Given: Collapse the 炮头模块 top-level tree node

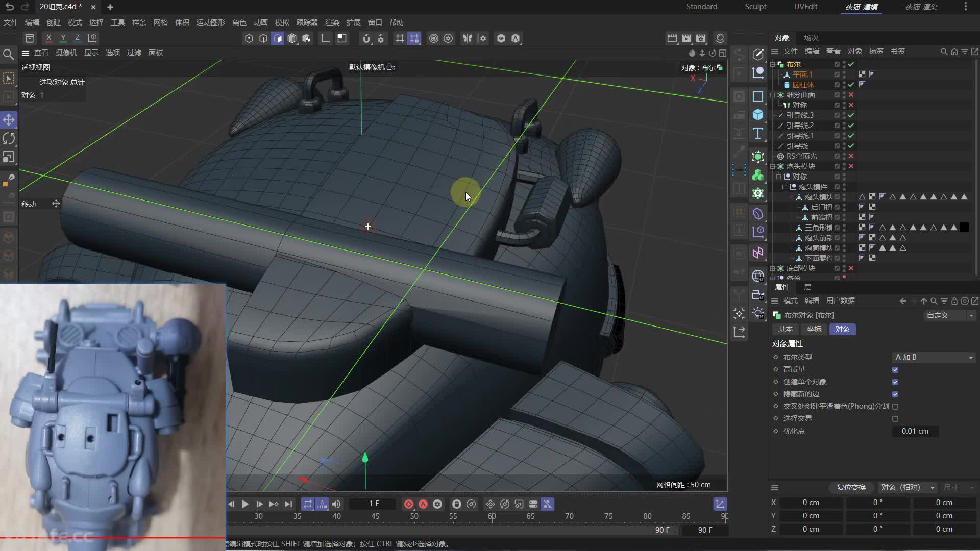Looking at the screenshot, I should click(x=773, y=166).
